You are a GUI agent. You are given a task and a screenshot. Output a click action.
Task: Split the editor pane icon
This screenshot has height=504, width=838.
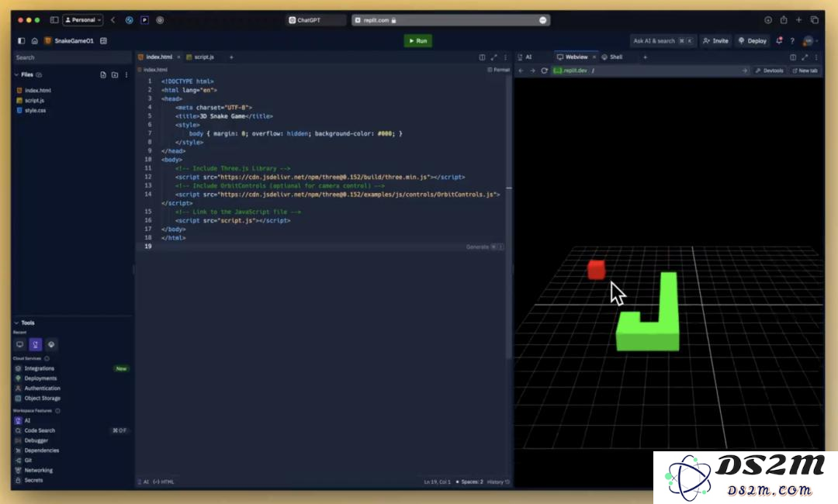point(482,57)
